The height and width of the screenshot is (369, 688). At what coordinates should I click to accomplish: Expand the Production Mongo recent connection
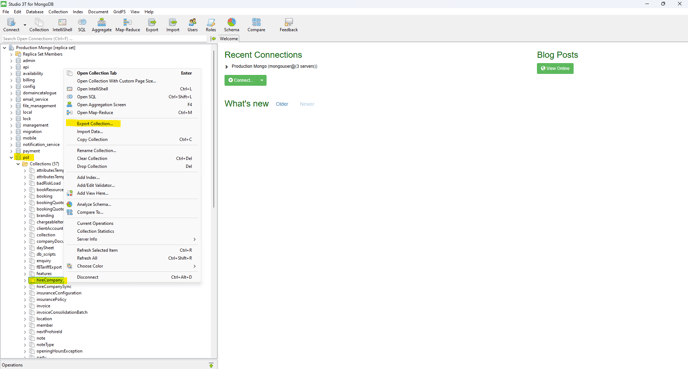[226, 67]
